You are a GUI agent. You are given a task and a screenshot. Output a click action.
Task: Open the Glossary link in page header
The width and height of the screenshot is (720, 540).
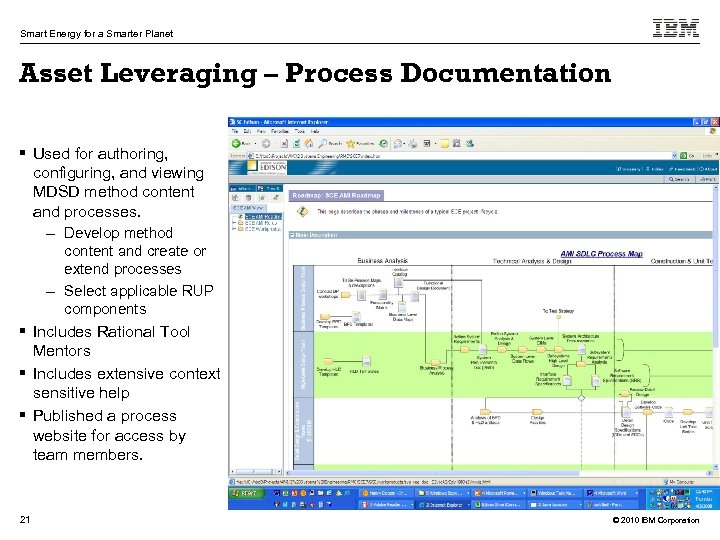click(x=629, y=169)
